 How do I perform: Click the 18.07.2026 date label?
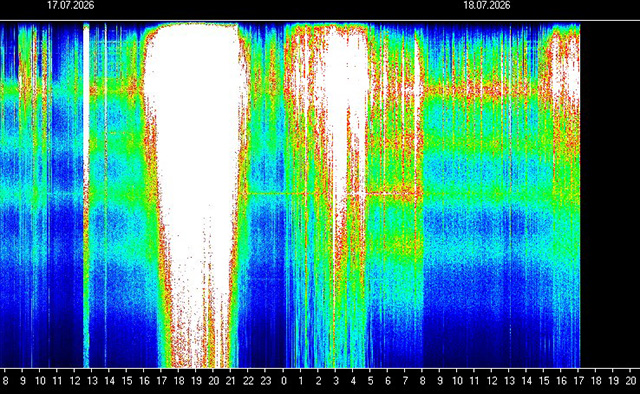click(487, 5)
